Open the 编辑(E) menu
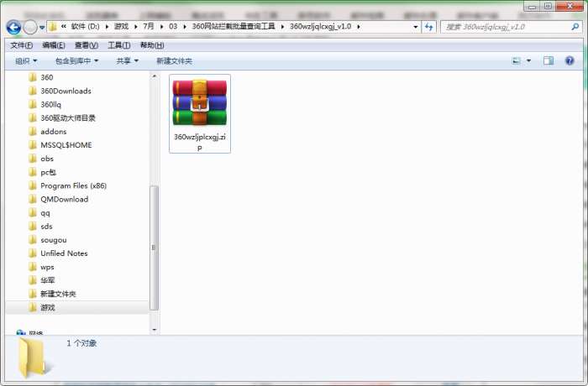The height and width of the screenshot is (386, 588). [54, 45]
